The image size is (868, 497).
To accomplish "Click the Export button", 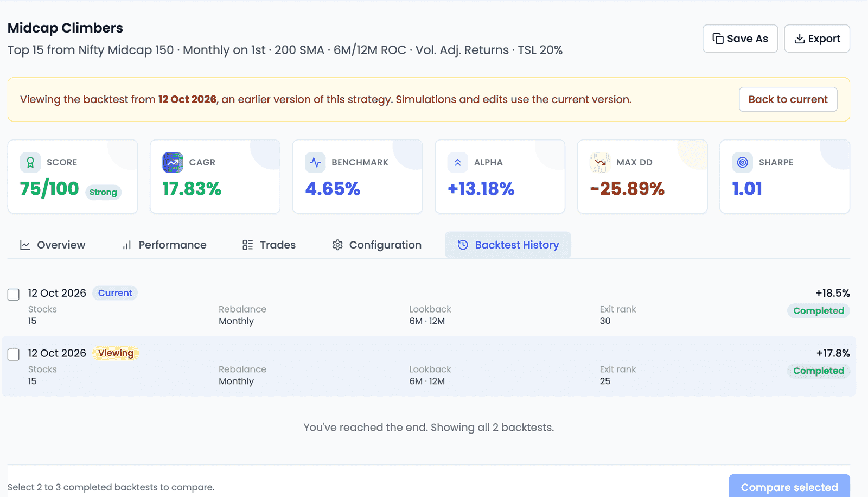I will pos(817,39).
